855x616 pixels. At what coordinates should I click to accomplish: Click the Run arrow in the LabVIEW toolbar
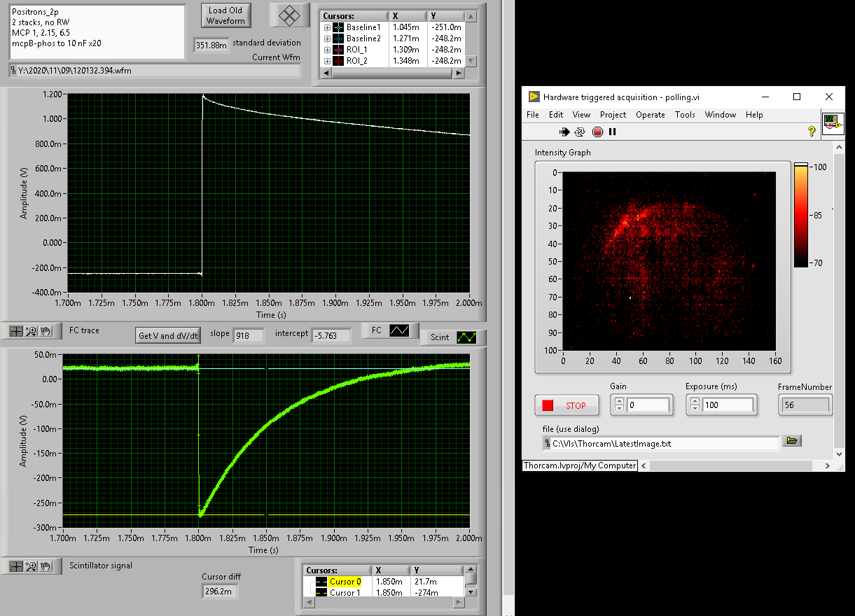pyautogui.click(x=564, y=132)
